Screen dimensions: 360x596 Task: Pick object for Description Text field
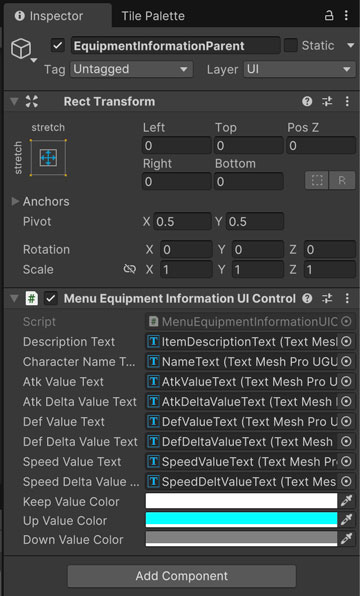click(346, 341)
